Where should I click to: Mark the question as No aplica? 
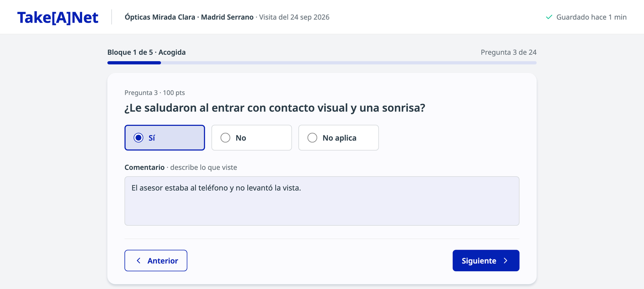tap(339, 138)
